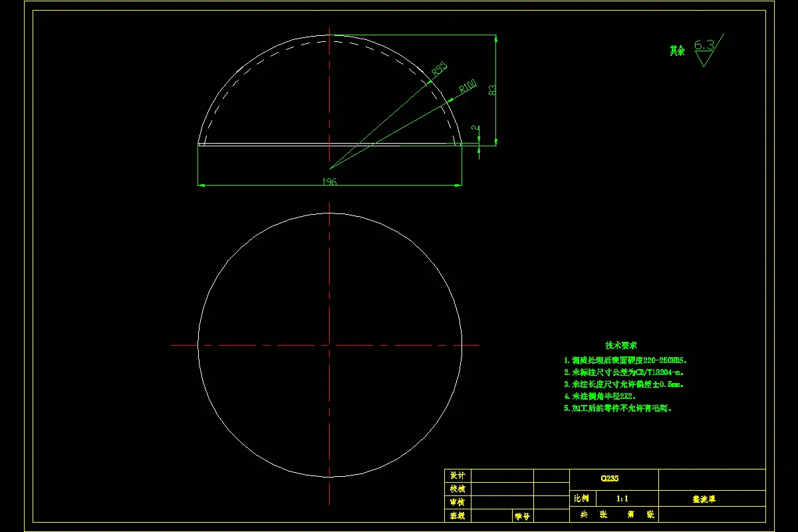The width and height of the screenshot is (798, 532).
Task: Click requirement line 2 mentioning GB/T
Action: (624, 372)
